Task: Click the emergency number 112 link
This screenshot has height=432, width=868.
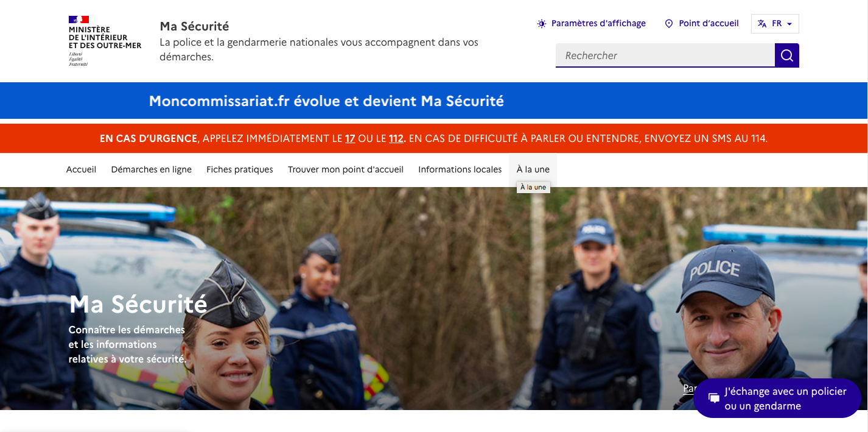Action: (x=396, y=138)
